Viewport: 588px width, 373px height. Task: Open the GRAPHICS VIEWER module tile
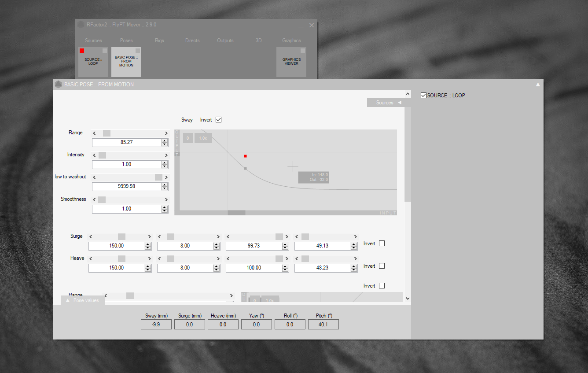(x=291, y=62)
